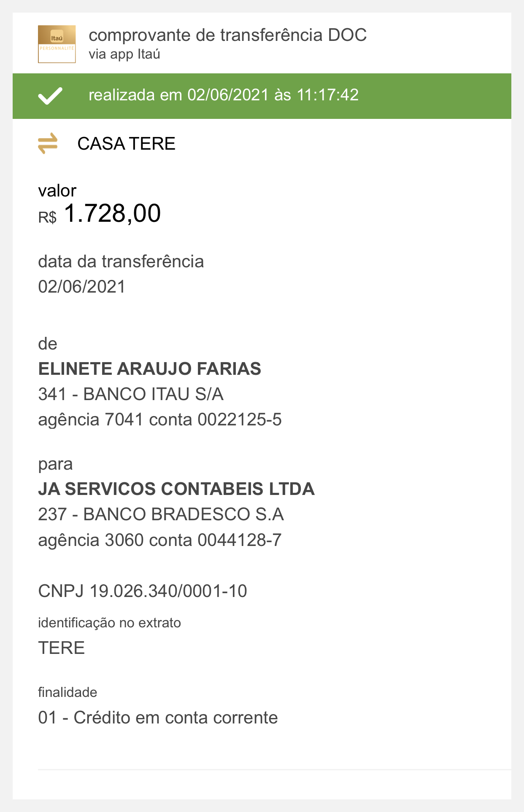The width and height of the screenshot is (524, 812).
Task: Click recipient agência 3060 account line
Action: [160, 540]
